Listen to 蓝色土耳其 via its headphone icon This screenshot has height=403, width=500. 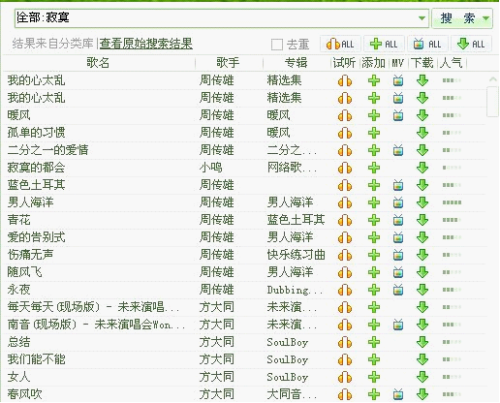[x=345, y=185]
